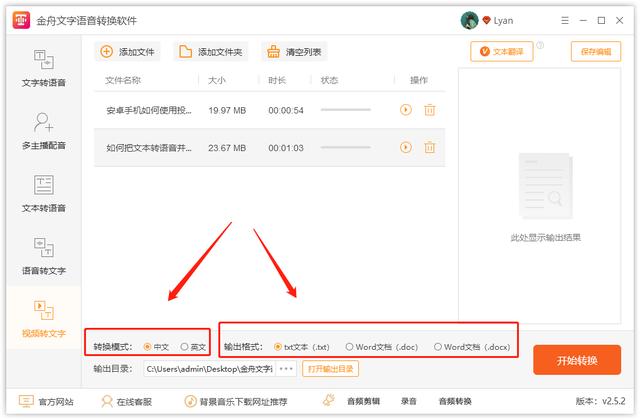
Task: Click the 00:00:54 duration cell
Action: point(286,111)
